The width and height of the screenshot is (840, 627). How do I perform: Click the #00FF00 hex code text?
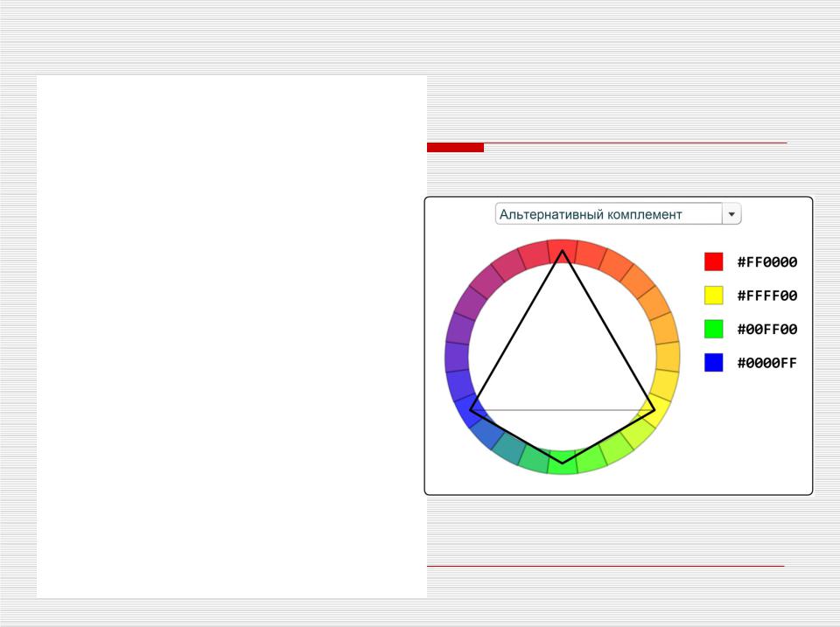point(767,330)
